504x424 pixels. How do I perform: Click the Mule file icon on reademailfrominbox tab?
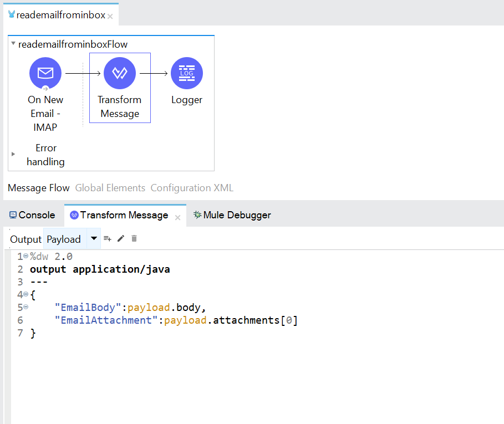[x=12, y=14]
